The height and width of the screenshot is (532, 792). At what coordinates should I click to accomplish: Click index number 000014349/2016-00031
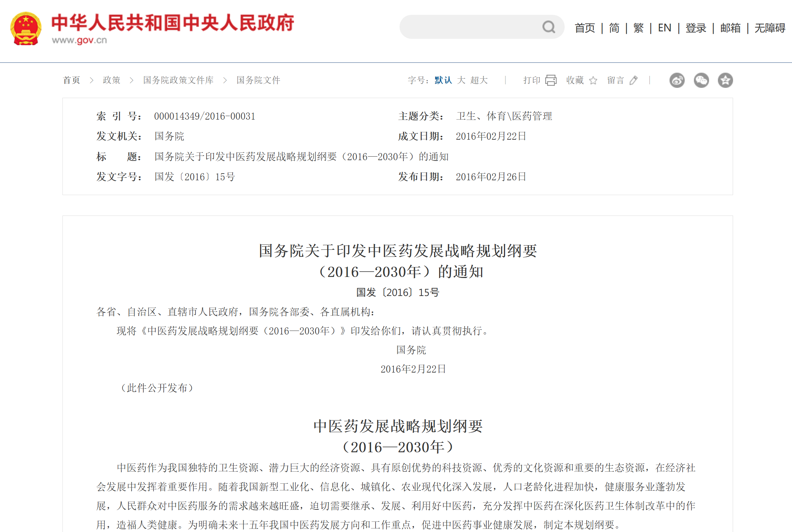[205, 116]
